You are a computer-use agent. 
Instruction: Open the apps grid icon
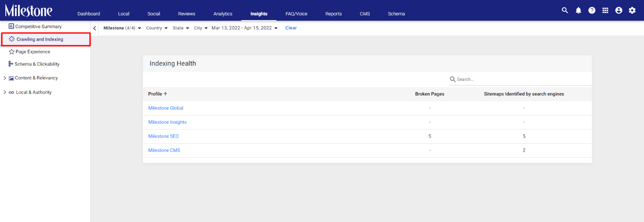point(605,10)
